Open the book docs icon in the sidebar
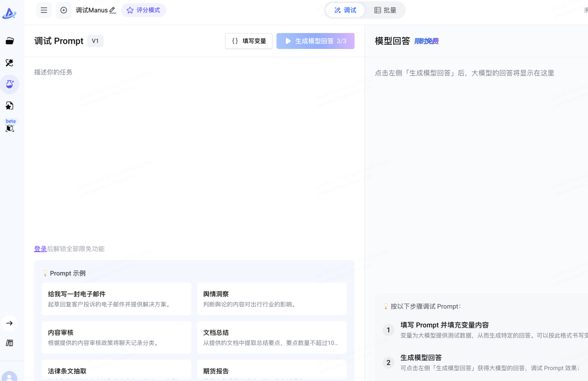The height and width of the screenshot is (381, 588). [x=10, y=343]
